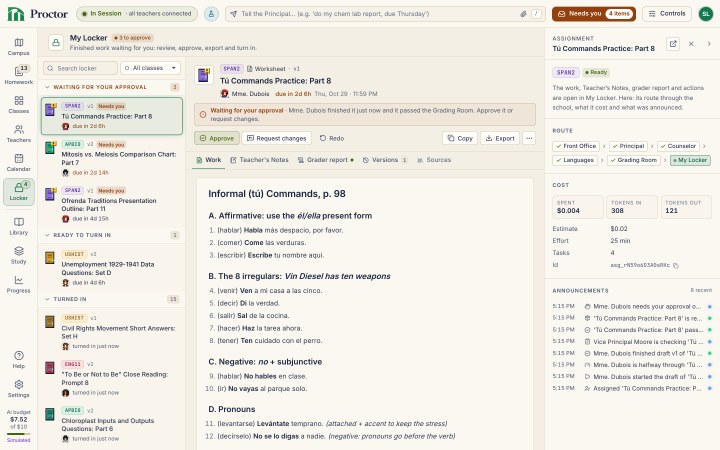
Task: Click the person icon beside session status
Action: click(211, 14)
